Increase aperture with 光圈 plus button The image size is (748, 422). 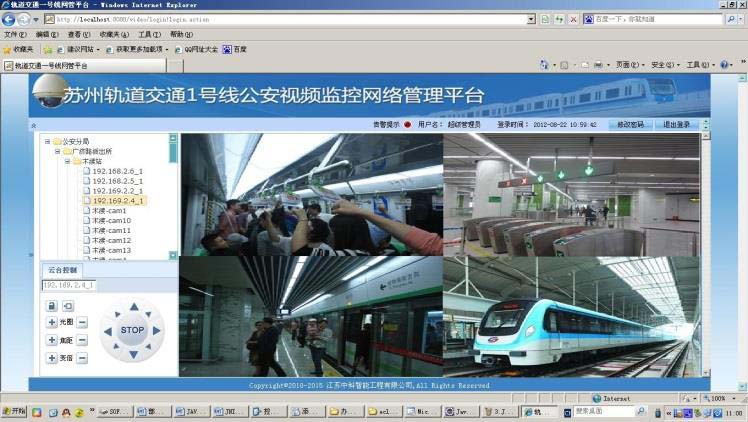coord(52,322)
